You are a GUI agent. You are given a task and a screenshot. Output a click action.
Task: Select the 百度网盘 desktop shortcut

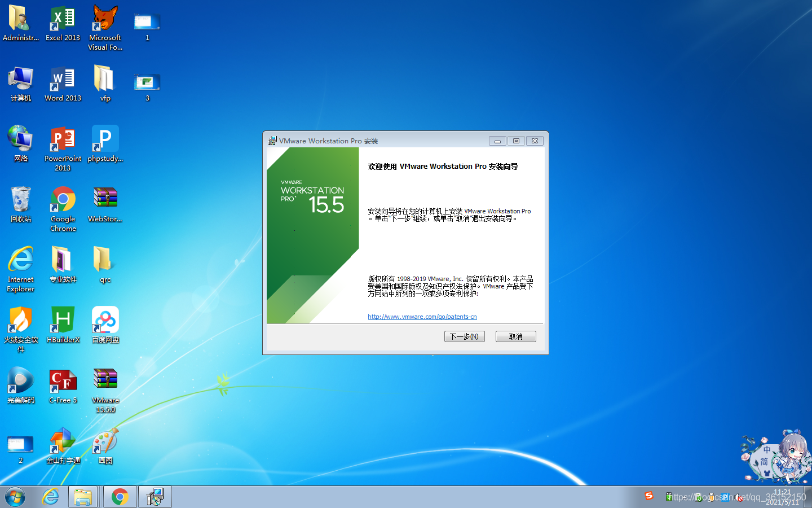pos(105,326)
